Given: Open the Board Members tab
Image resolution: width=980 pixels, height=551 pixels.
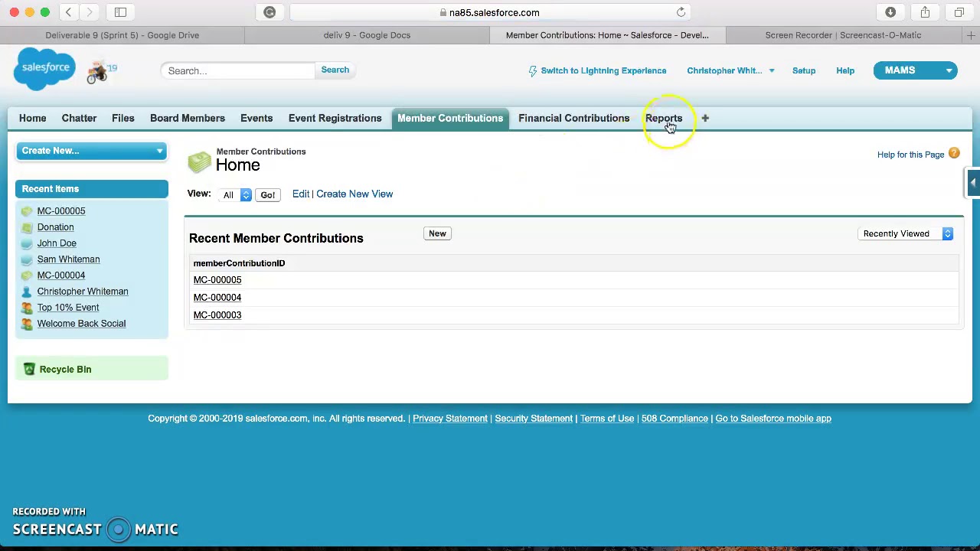Looking at the screenshot, I should pos(188,119).
